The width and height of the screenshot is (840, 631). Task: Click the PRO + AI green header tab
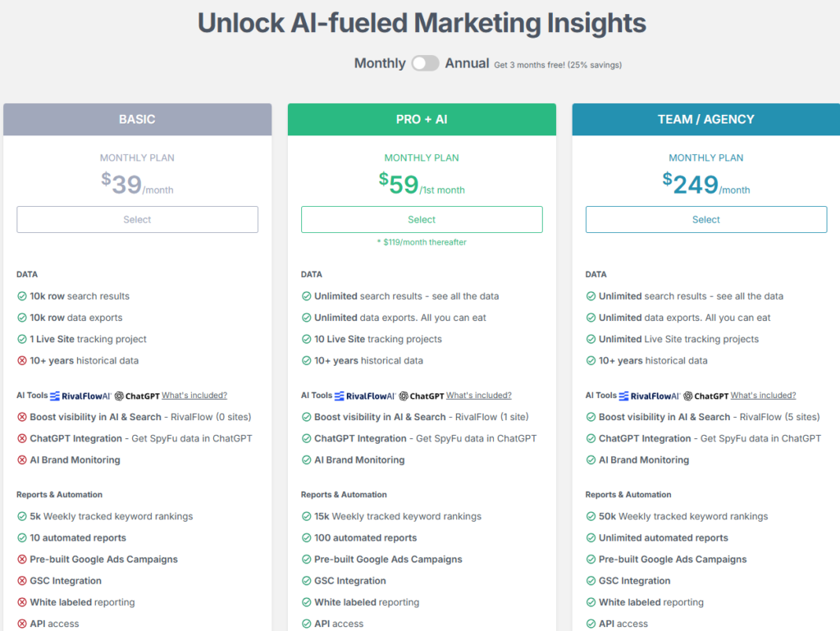click(422, 120)
